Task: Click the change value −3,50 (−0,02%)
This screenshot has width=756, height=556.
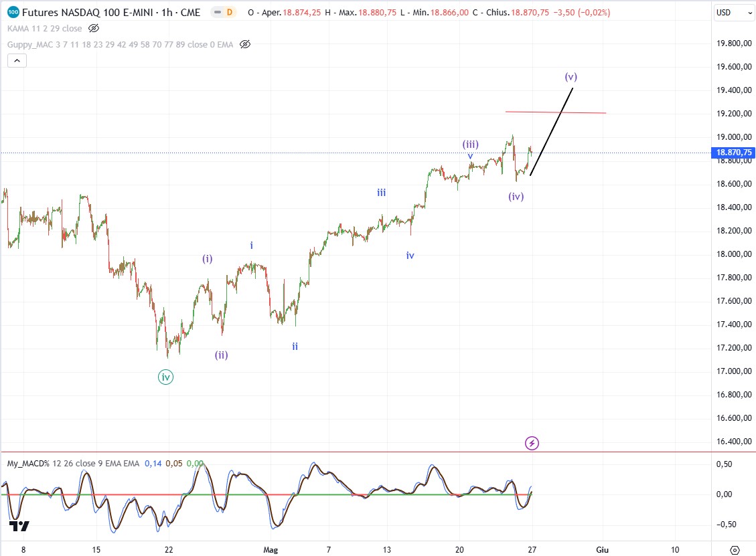Action: (x=581, y=13)
